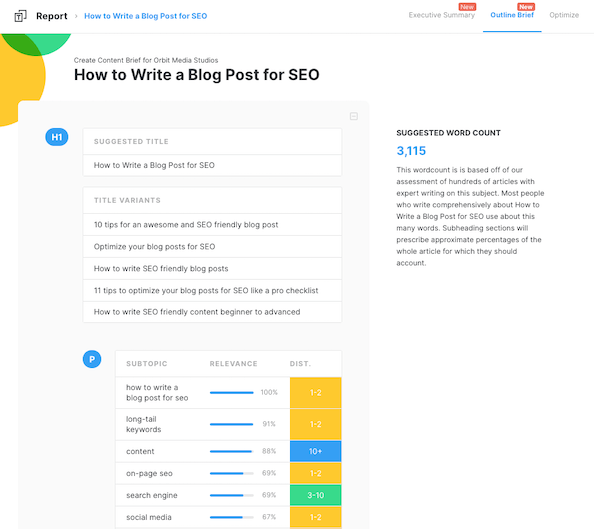Click the 10+ blue distribution cell for content
594x529 pixels.
(x=316, y=451)
